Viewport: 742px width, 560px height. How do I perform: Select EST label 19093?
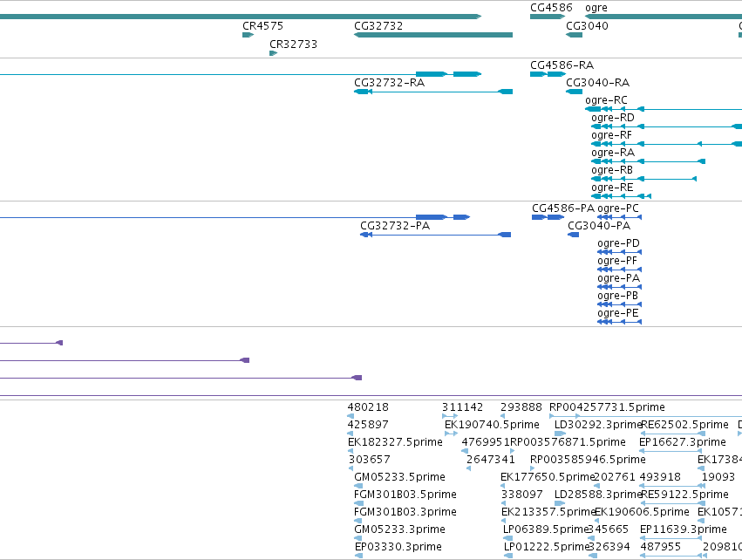click(x=718, y=477)
